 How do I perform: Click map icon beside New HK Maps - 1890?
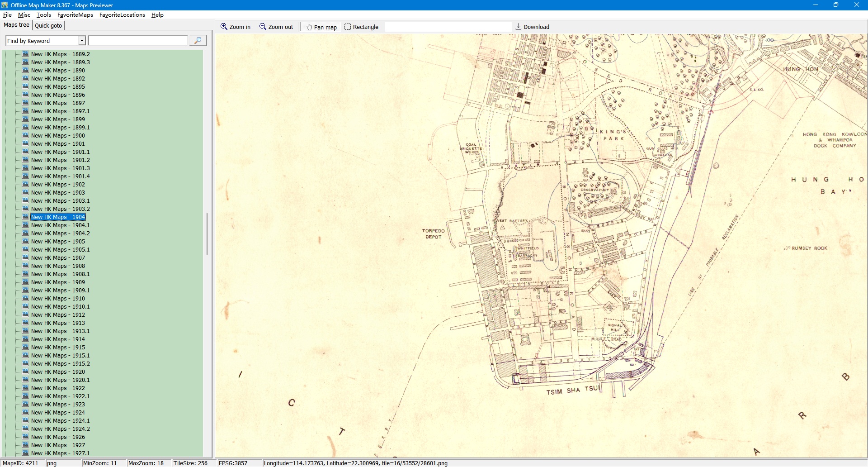pos(25,70)
